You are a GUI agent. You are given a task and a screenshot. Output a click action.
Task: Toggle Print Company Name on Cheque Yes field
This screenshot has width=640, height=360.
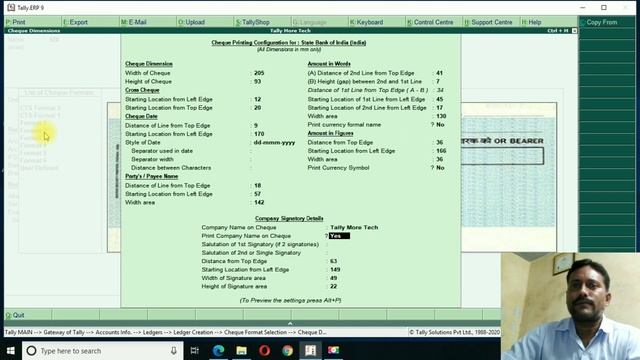point(339,236)
